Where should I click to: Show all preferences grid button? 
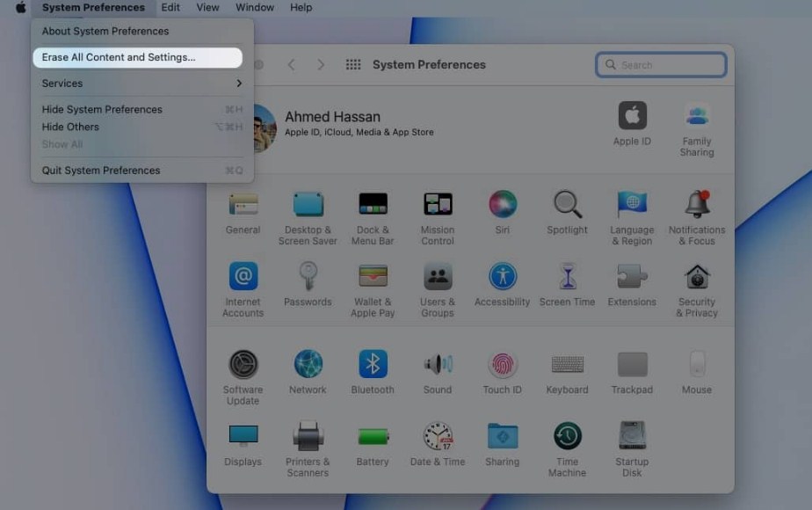353,65
